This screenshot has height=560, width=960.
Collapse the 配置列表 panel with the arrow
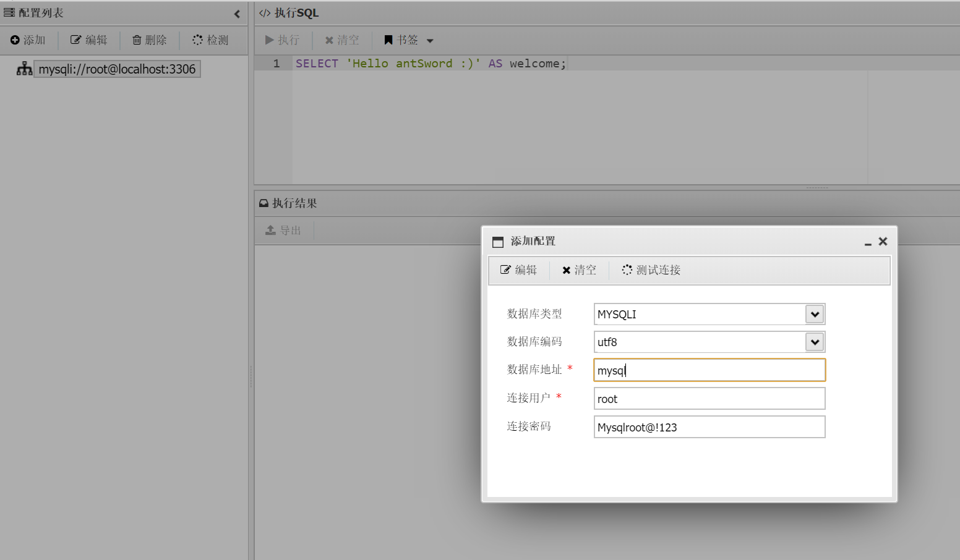tap(237, 14)
